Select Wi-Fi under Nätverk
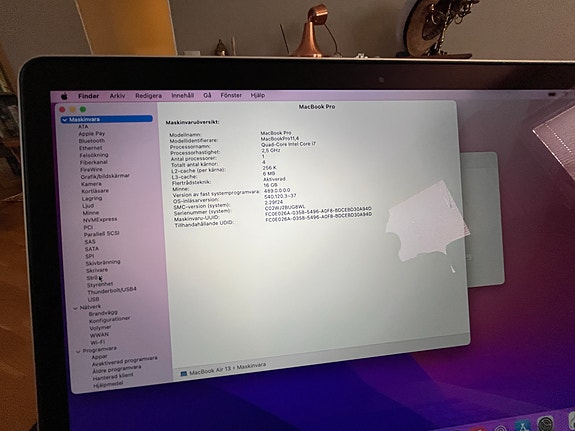This screenshot has height=431, width=575. [x=98, y=342]
